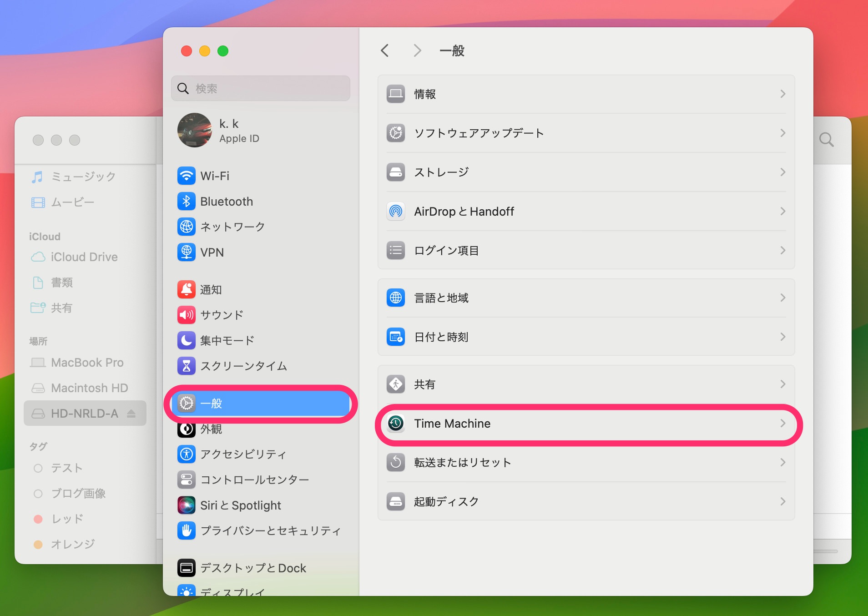Go forward with the right arrow

(417, 50)
